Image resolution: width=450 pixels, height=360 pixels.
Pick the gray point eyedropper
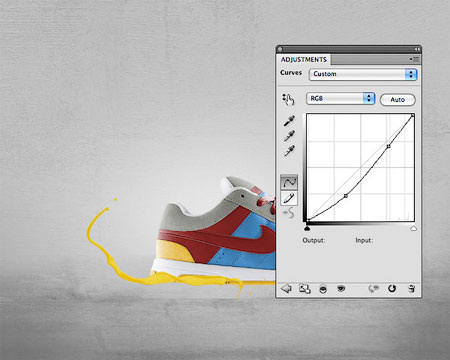[289, 136]
